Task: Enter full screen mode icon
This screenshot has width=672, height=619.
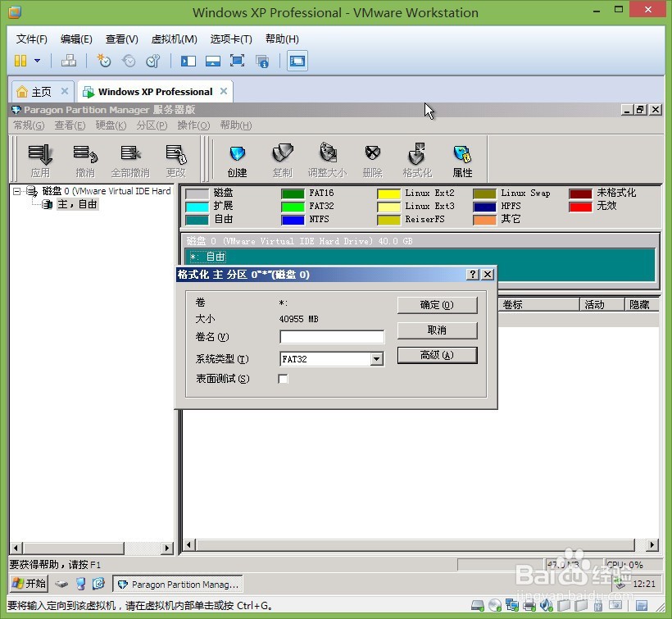Action: click(x=237, y=61)
